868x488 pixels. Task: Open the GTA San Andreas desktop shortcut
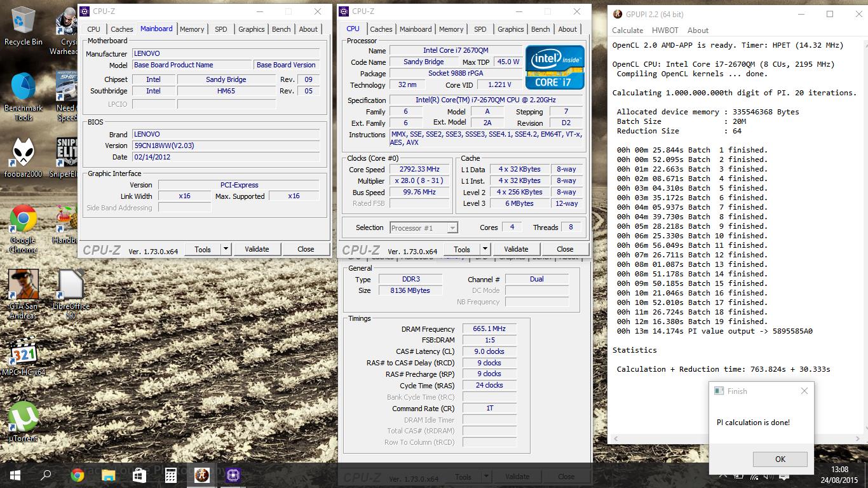coord(24,294)
